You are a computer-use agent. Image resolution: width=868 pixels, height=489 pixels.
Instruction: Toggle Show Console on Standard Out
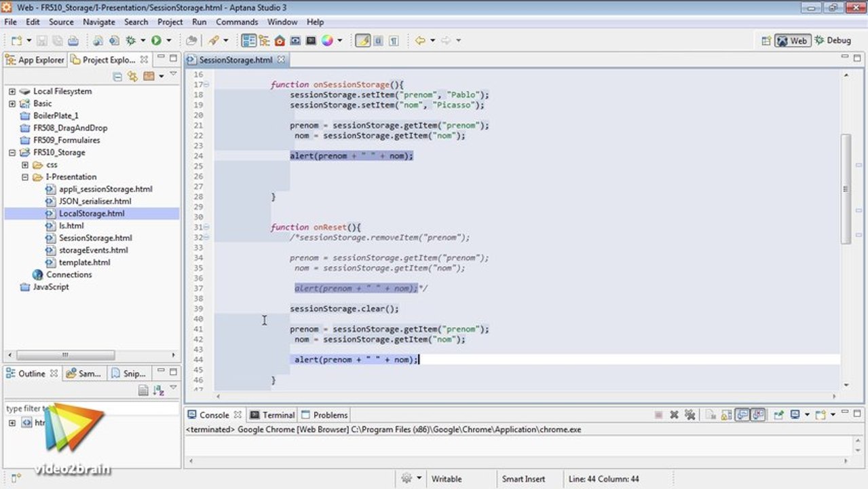click(x=742, y=415)
